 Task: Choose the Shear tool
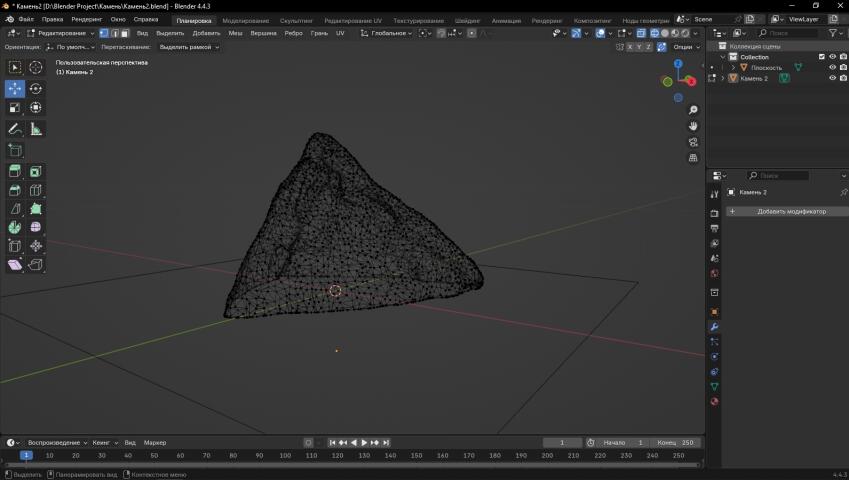point(15,265)
